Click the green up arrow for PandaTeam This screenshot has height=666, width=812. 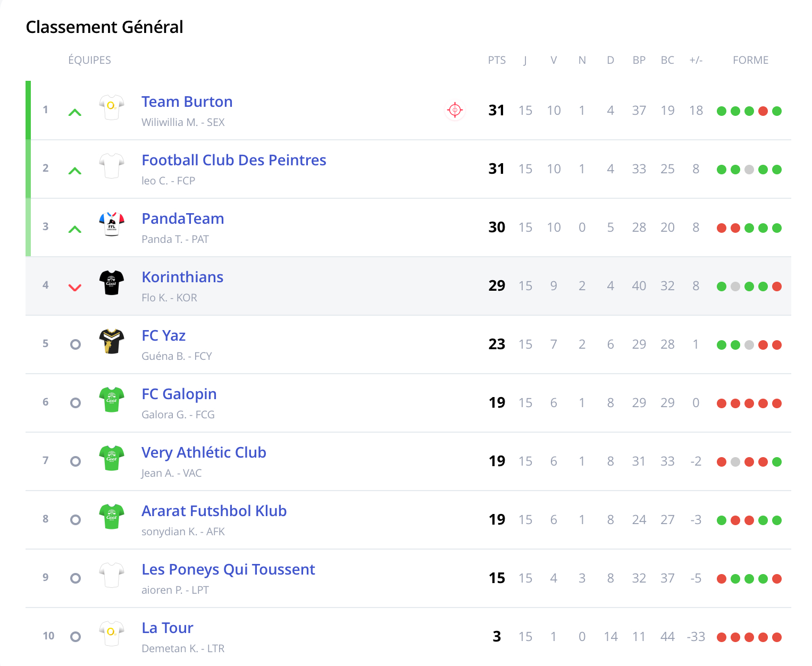pyautogui.click(x=75, y=230)
